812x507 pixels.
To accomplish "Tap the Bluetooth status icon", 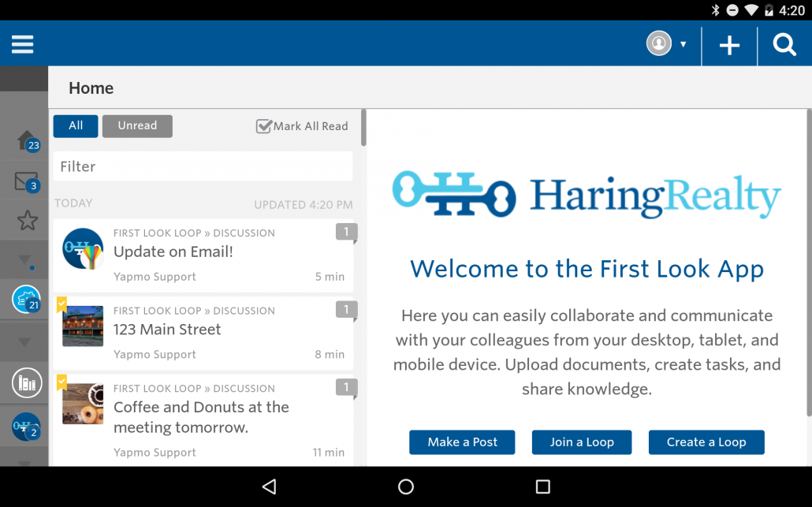I will pyautogui.click(x=716, y=9).
